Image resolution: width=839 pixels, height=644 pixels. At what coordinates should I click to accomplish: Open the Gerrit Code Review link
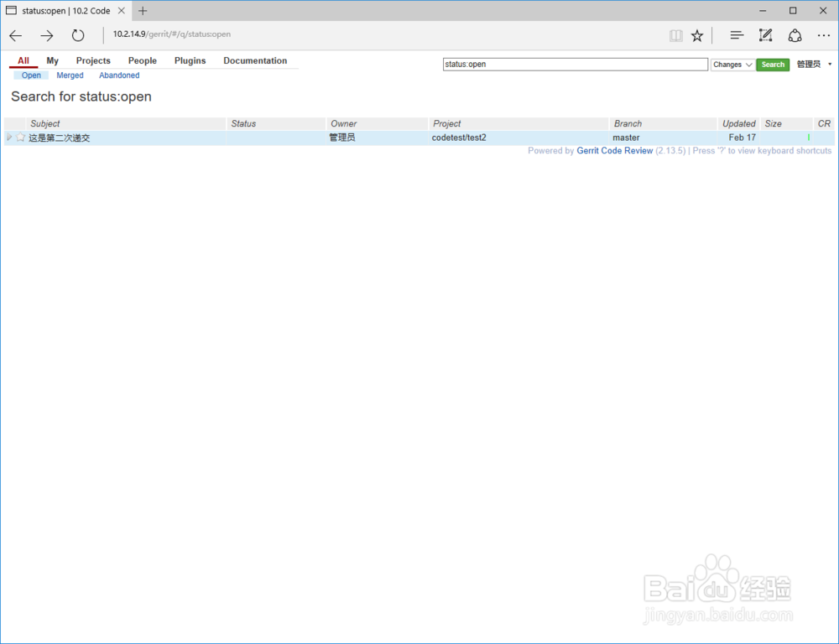(x=614, y=150)
